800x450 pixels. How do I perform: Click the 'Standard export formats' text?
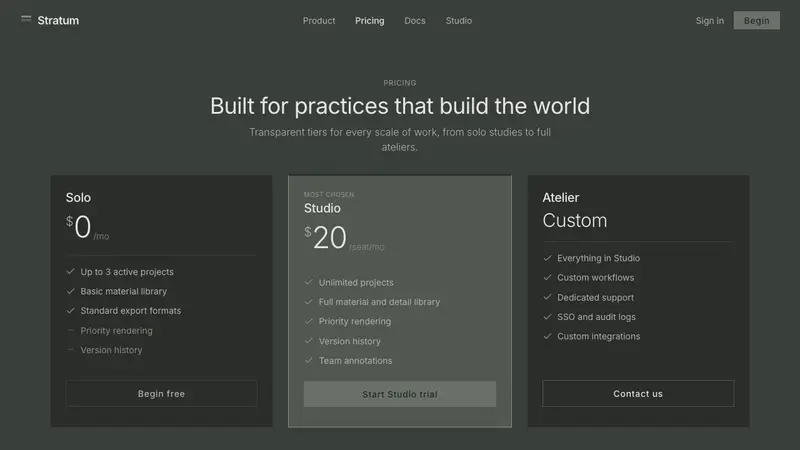(131, 311)
